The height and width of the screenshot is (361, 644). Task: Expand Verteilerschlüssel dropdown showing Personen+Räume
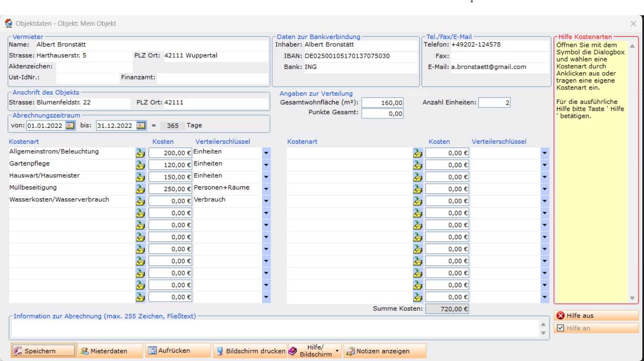click(x=266, y=189)
